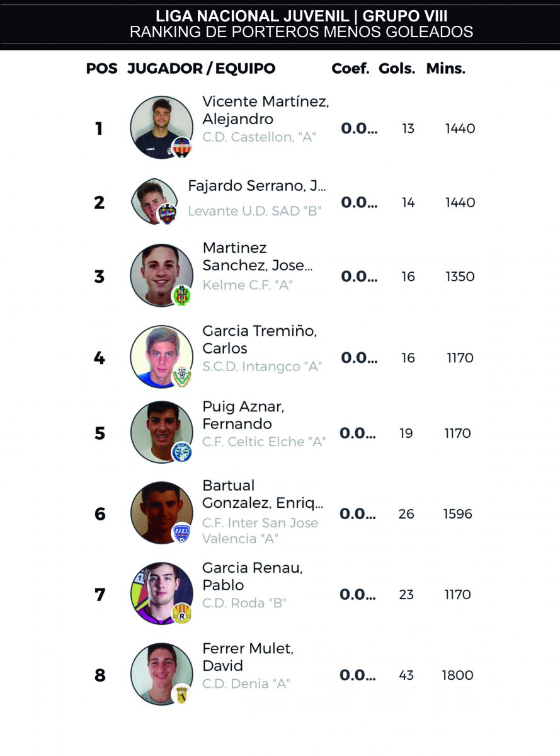Click the Coef. column header
Image resolution: width=560 pixels, height=756 pixels.
pyautogui.click(x=350, y=69)
